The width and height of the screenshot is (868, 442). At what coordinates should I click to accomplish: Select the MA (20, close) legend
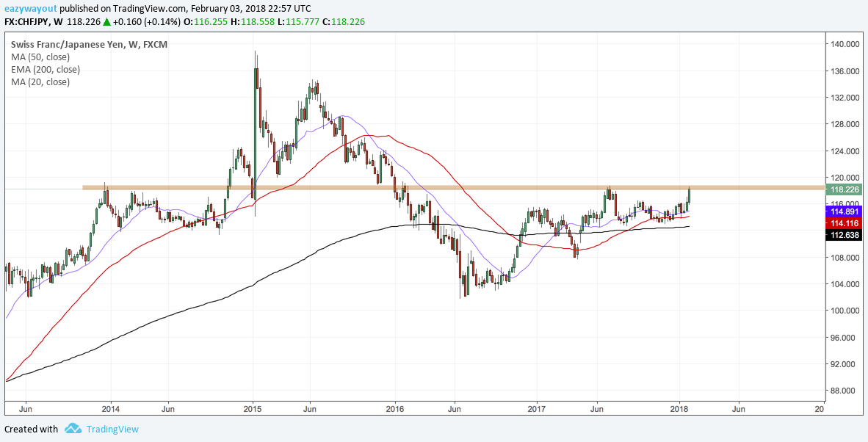coord(40,82)
